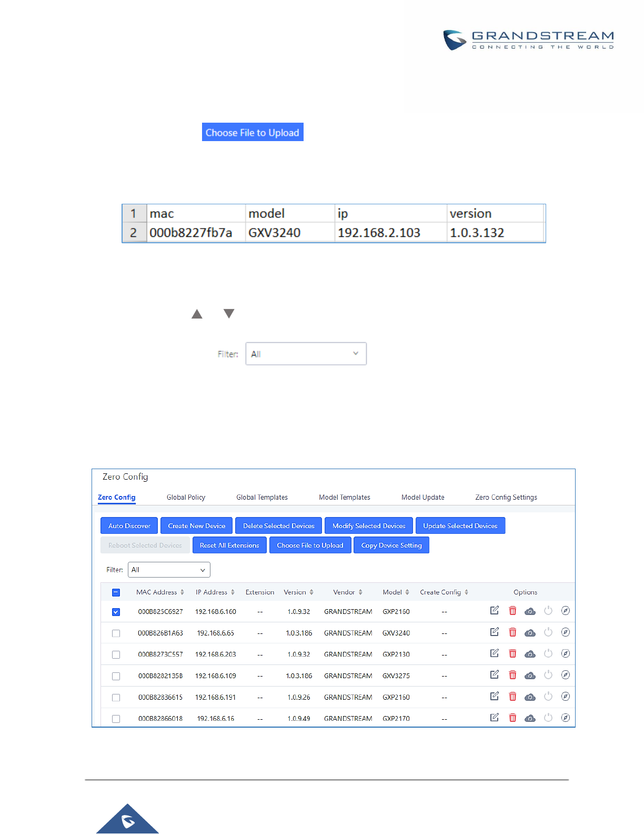Sort by Version column arrows
The image size is (644, 834).
pyautogui.click(x=311, y=592)
